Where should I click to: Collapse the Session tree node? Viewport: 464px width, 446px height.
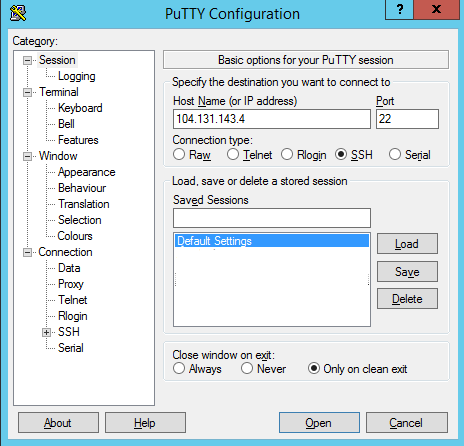pos(27,60)
